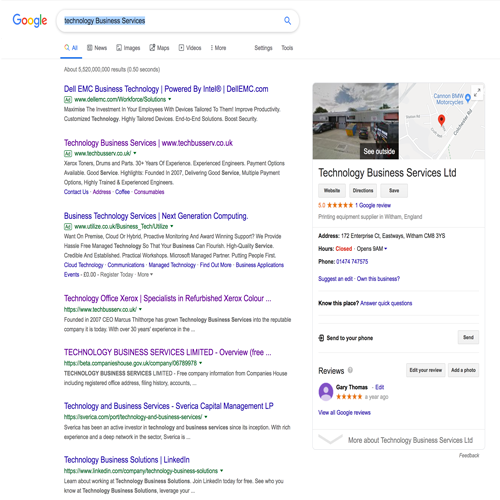
Task: Switch to the News tab
Action: point(97,48)
